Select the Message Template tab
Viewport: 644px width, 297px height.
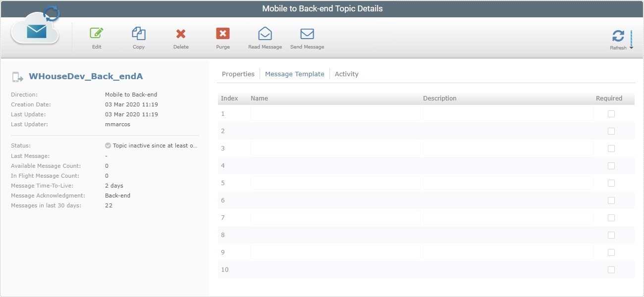click(295, 74)
